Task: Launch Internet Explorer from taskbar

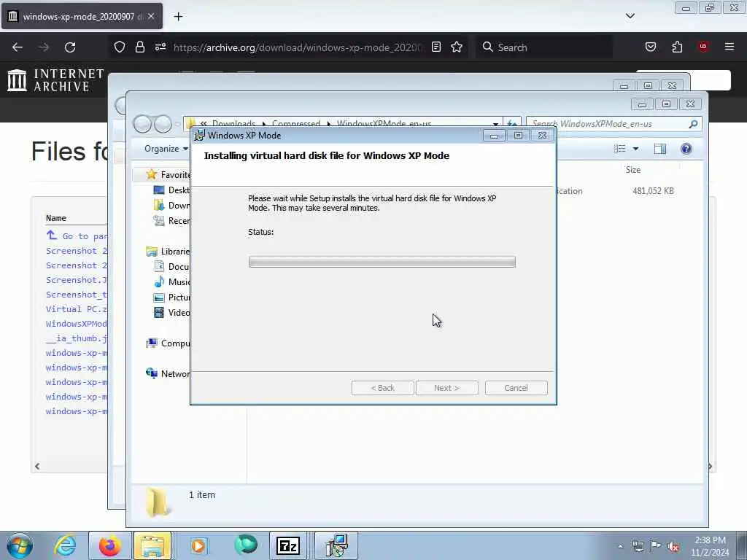Action: tap(65, 545)
